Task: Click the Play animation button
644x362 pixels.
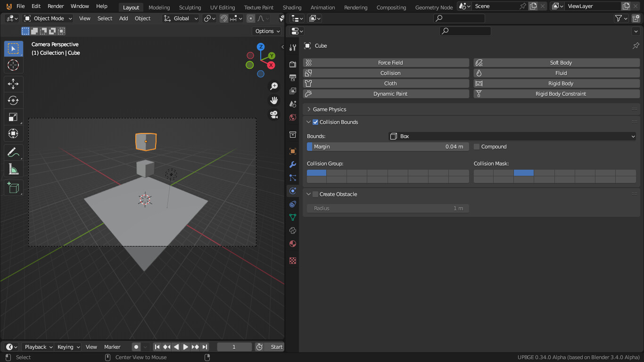Action: [x=186, y=347]
